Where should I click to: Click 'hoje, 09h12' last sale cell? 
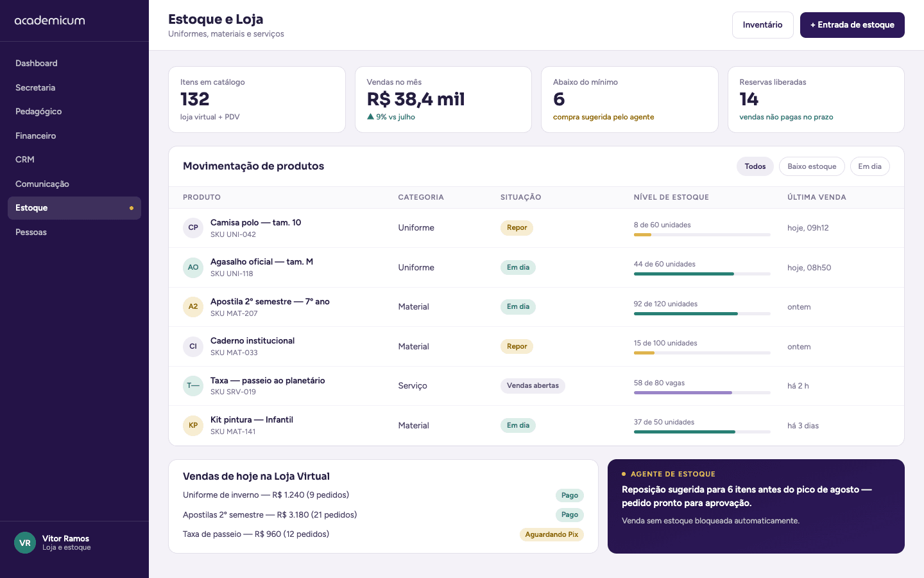tap(808, 228)
